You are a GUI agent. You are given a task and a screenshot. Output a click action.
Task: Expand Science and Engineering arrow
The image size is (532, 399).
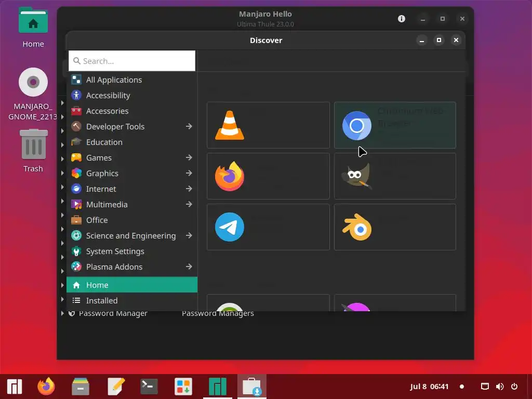tap(189, 236)
